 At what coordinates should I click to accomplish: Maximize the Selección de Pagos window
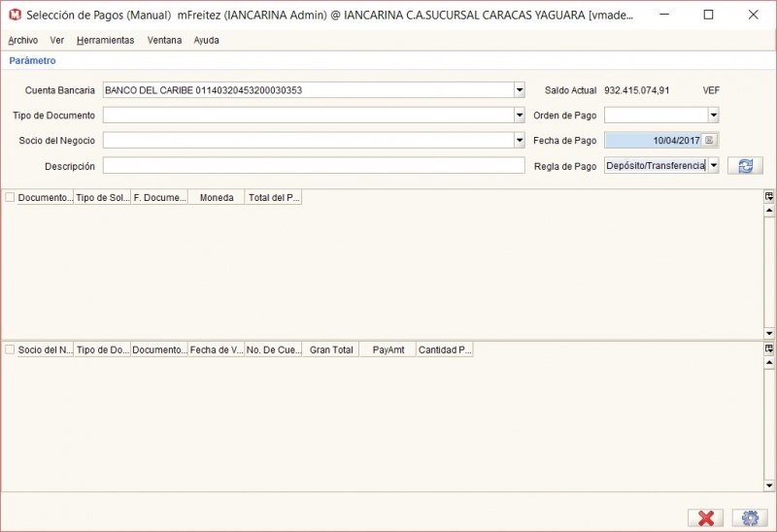coord(708,15)
